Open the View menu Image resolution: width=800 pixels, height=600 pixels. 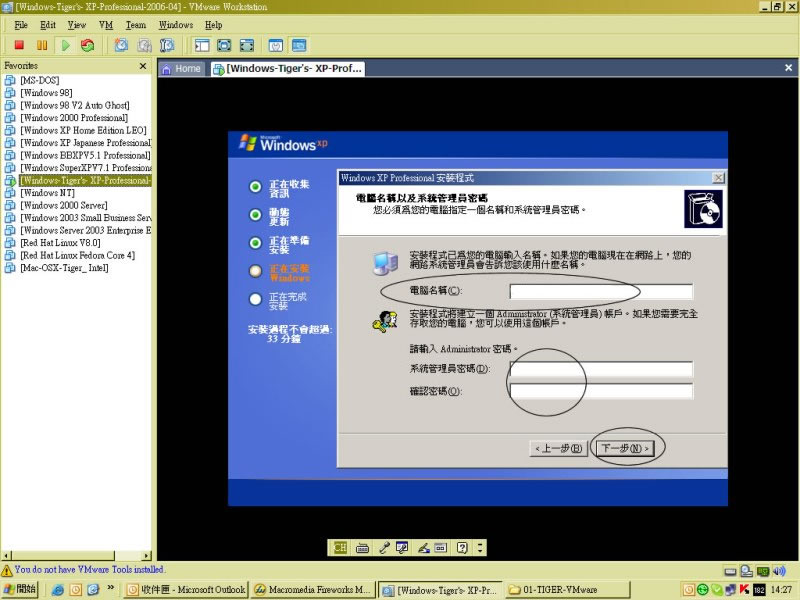tap(77, 25)
